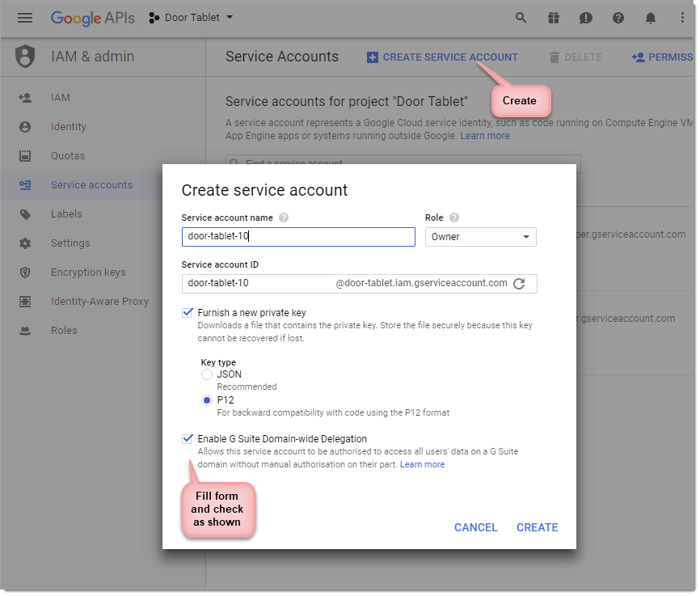Open the notifications bell
The image size is (700, 596).
[x=651, y=18]
